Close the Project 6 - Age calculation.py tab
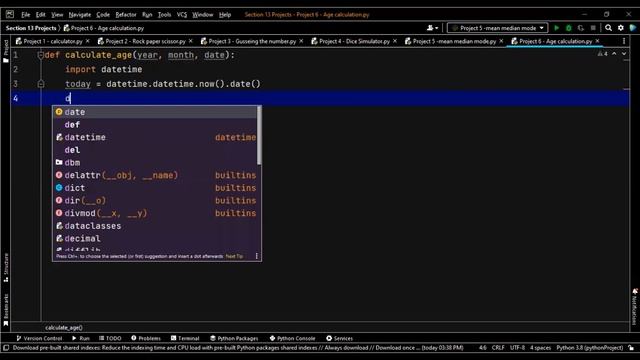640x360 pixels. pyautogui.click(x=597, y=41)
